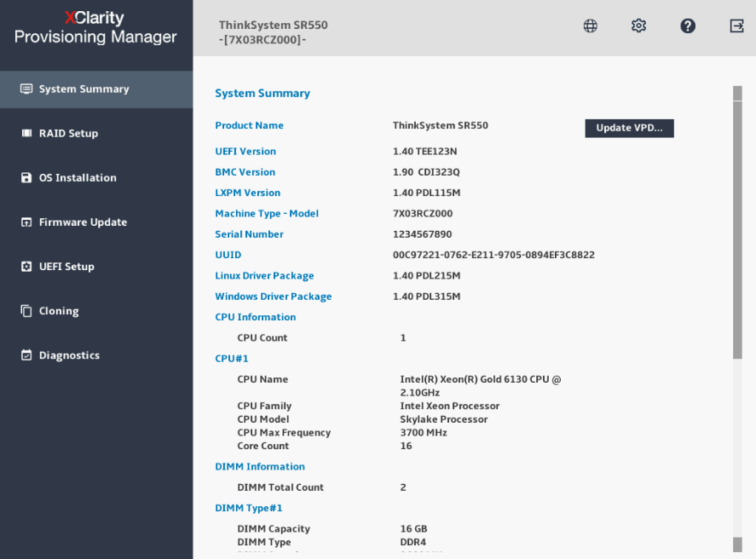The height and width of the screenshot is (559, 756).
Task: Click the LXPM value 1.40 PDL115M
Action: pos(427,193)
